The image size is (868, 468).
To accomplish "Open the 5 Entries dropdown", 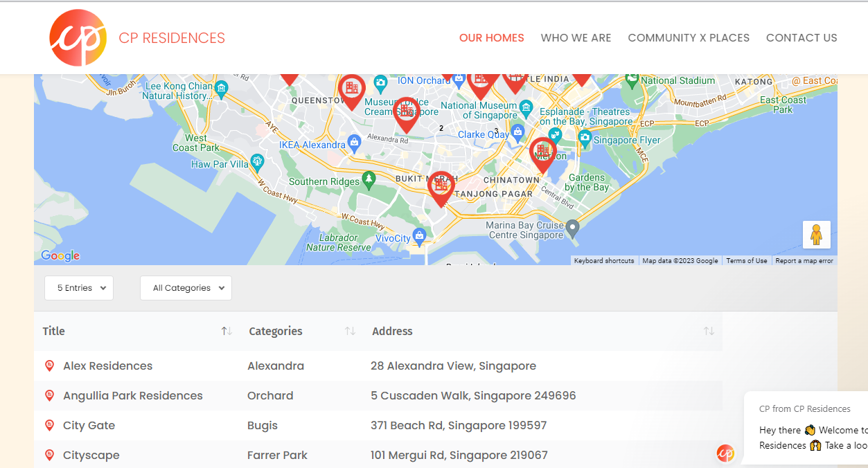I will click(79, 288).
